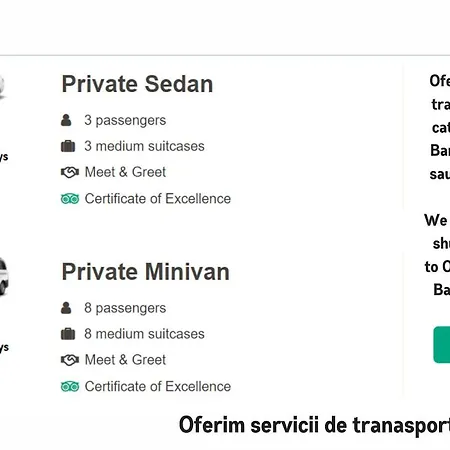Click the TripAdvisor owl icon under Private Sedan
Screen dimensions: 450x450
(70, 199)
